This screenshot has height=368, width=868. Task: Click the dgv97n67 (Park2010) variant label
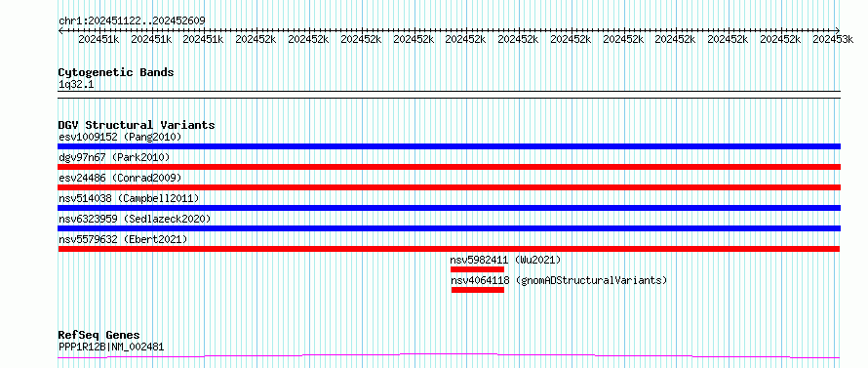(x=114, y=157)
